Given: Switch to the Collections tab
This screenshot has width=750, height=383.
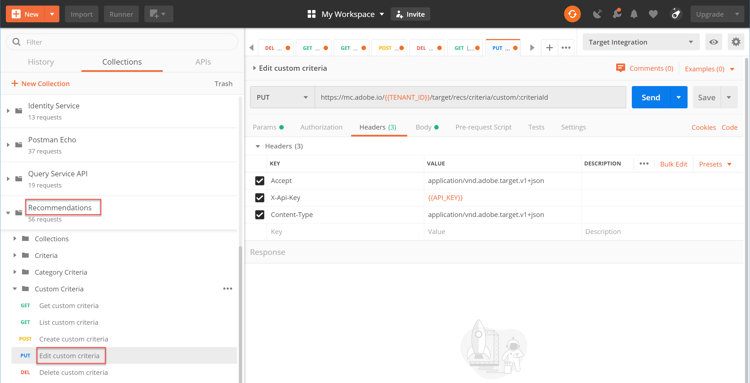Looking at the screenshot, I should click(x=122, y=62).
